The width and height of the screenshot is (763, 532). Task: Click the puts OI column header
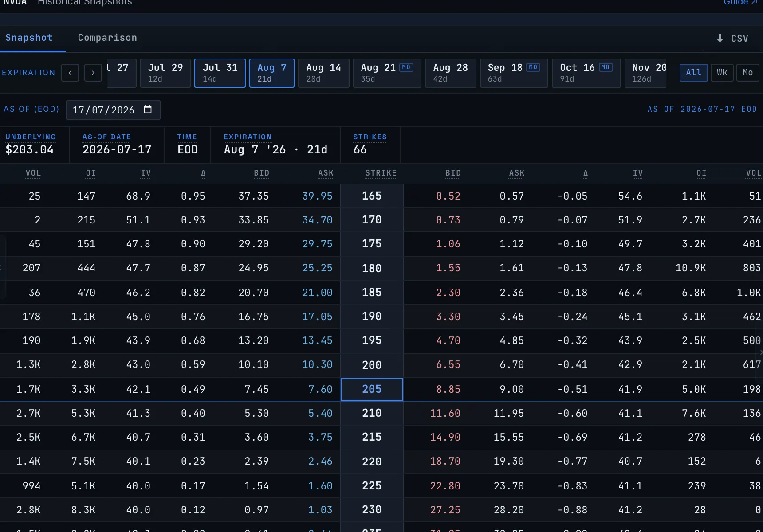[701, 173]
